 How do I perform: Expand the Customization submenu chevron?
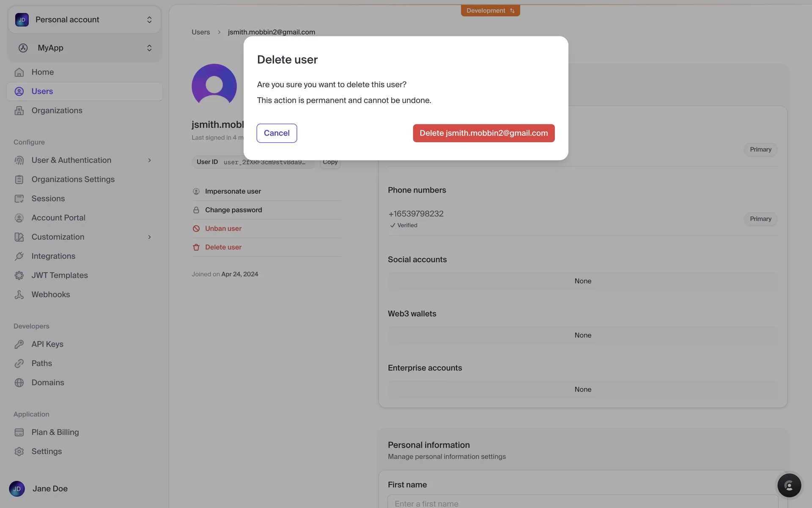149,237
